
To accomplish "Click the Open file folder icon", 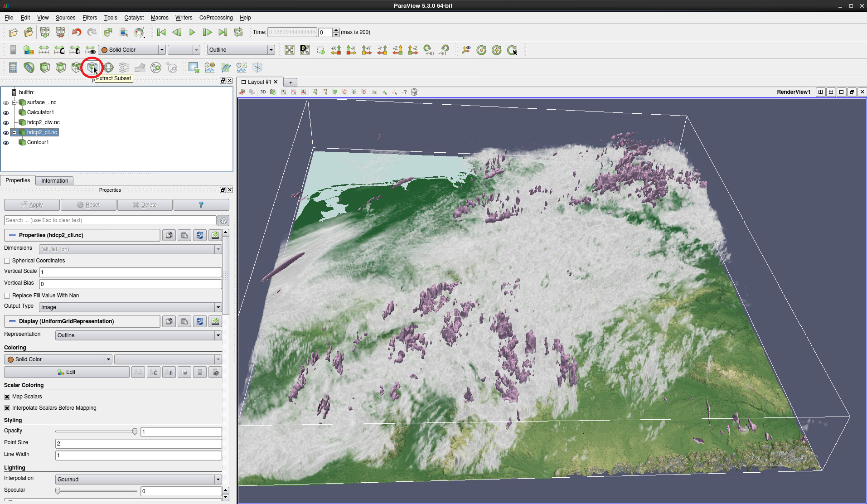I will click(x=13, y=32).
